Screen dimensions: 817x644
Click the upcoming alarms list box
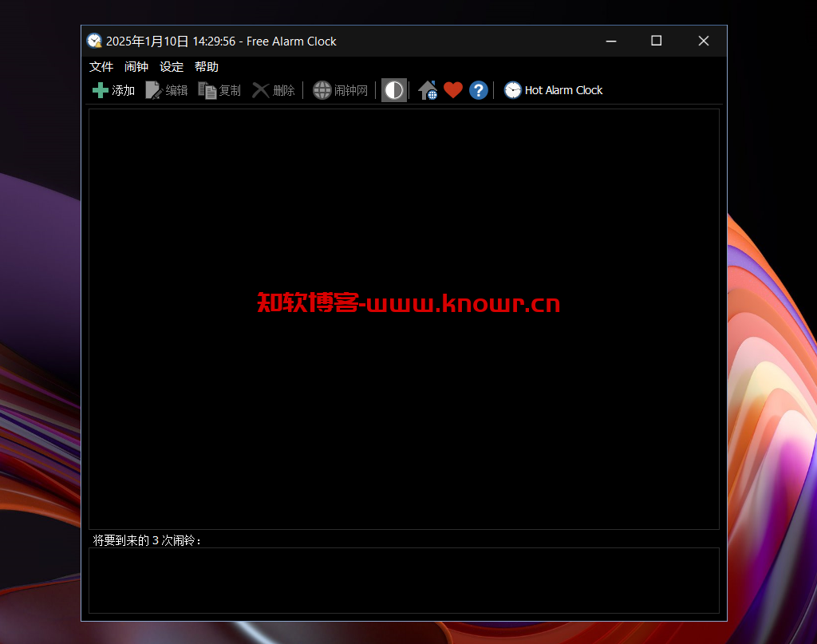pyautogui.click(x=404, y=580)
